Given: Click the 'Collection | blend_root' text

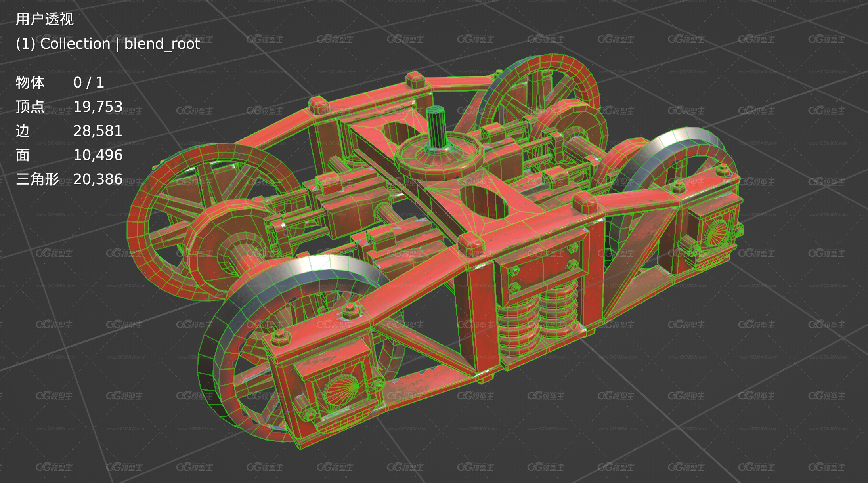Looking at the screenshot, I should [x=120, y=44].
